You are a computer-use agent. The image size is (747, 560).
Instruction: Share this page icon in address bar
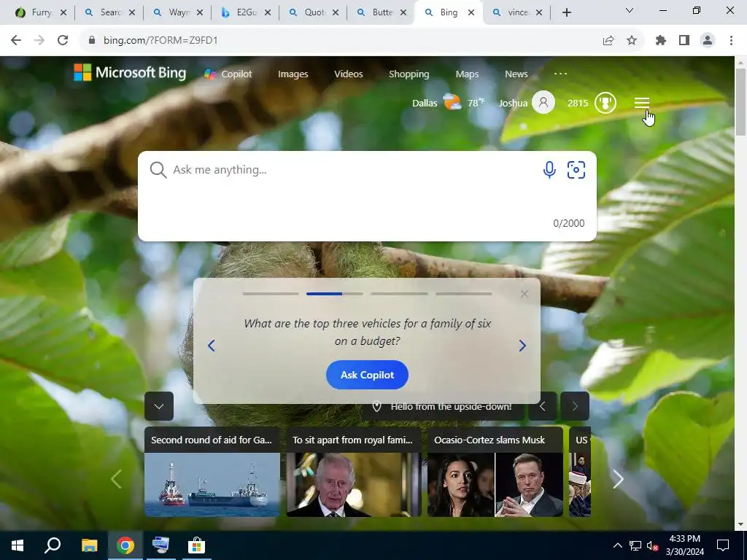[x=608, y=41]
